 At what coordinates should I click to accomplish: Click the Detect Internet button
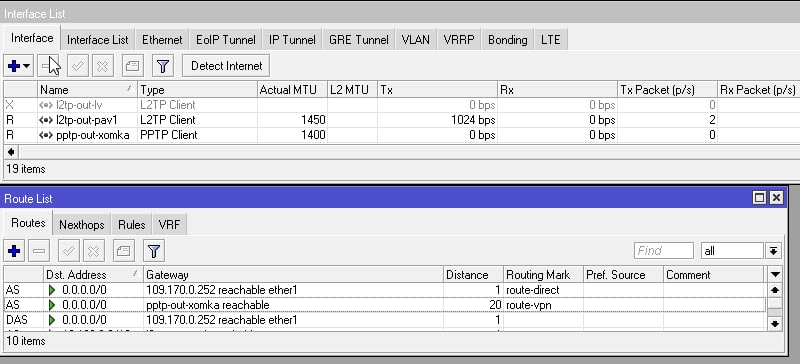[226, 66]
